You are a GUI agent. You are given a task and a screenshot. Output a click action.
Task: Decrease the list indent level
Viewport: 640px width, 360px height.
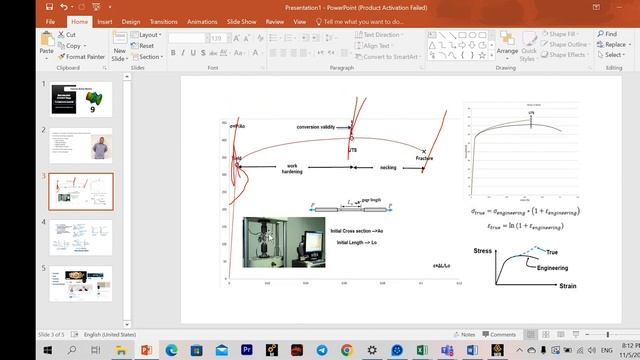pos(305,38)
